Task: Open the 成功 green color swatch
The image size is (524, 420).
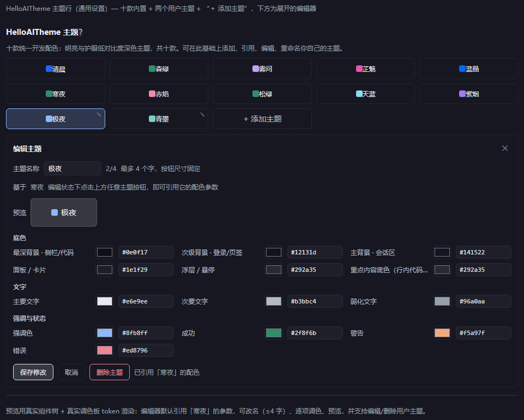Action: (274, 333)
